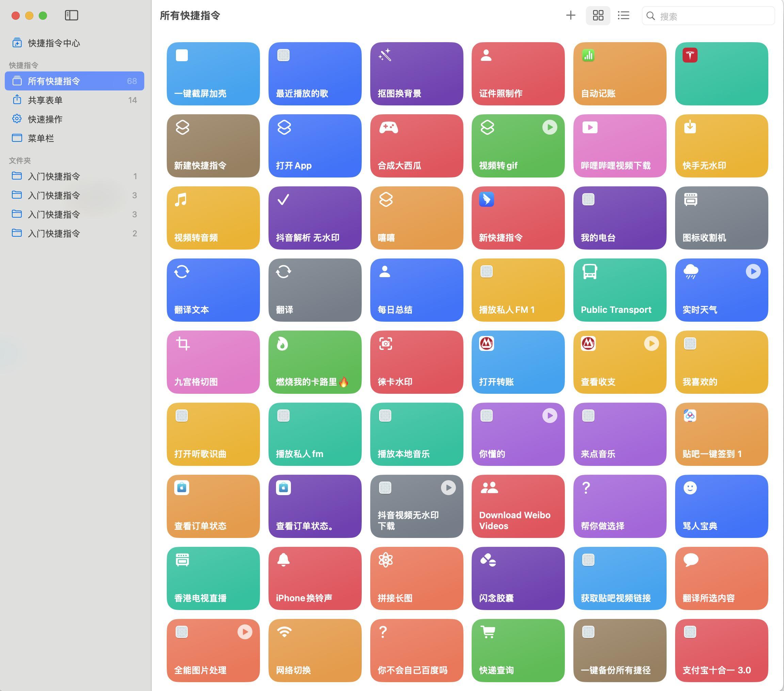This screenshot has height=691, width=784.
Task: Click the bus icon on Public Transport
Action: pyautogui.click(x=590, y=272)
